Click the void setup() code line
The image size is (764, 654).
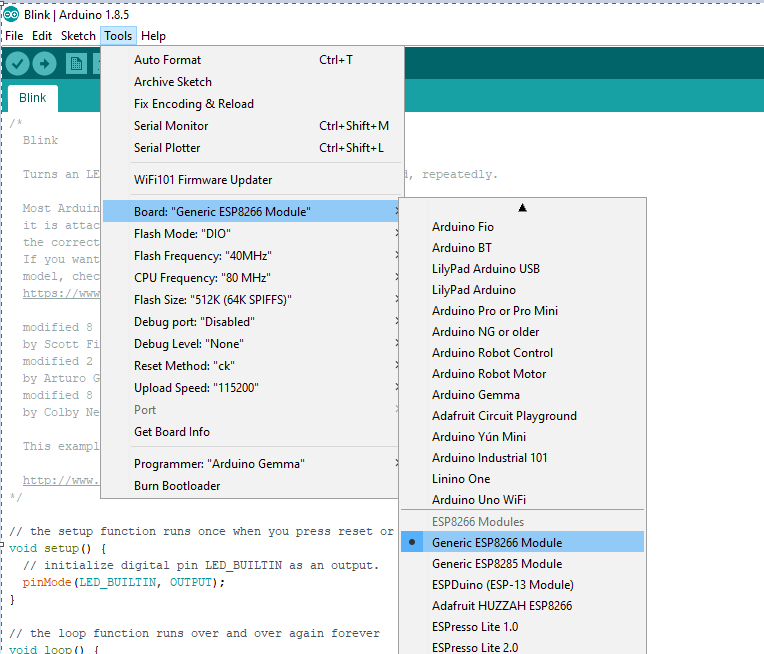[57, 548]
